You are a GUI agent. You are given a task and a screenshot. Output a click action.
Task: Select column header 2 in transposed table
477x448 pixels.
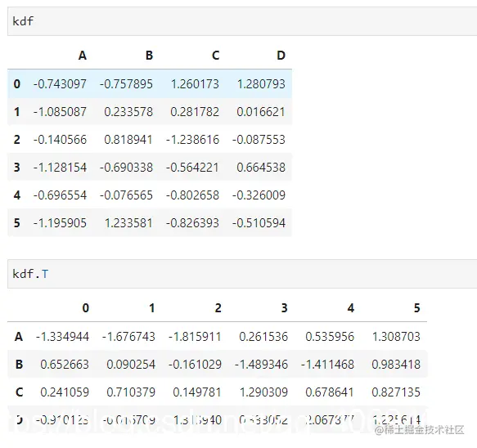(218, 308)
